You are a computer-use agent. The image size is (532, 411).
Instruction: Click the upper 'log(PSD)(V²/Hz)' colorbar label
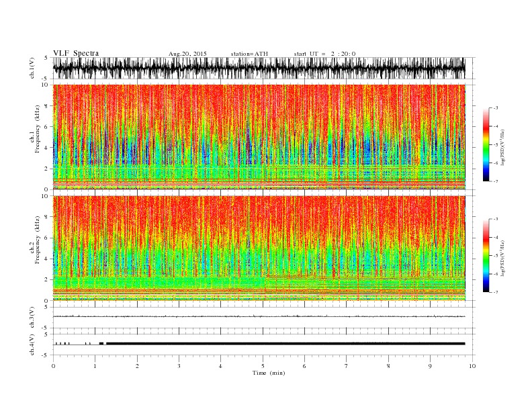502,148
